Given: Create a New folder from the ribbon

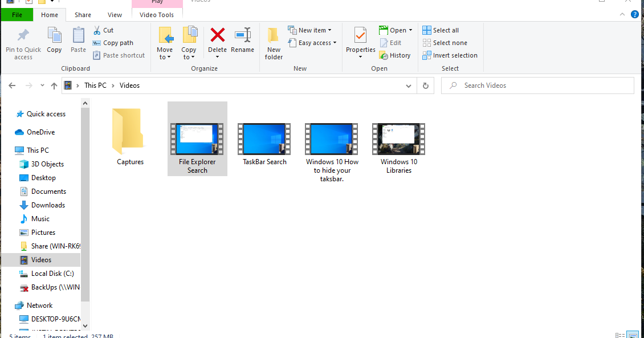Looking at the screenshot, I should [x=274, y=40].
